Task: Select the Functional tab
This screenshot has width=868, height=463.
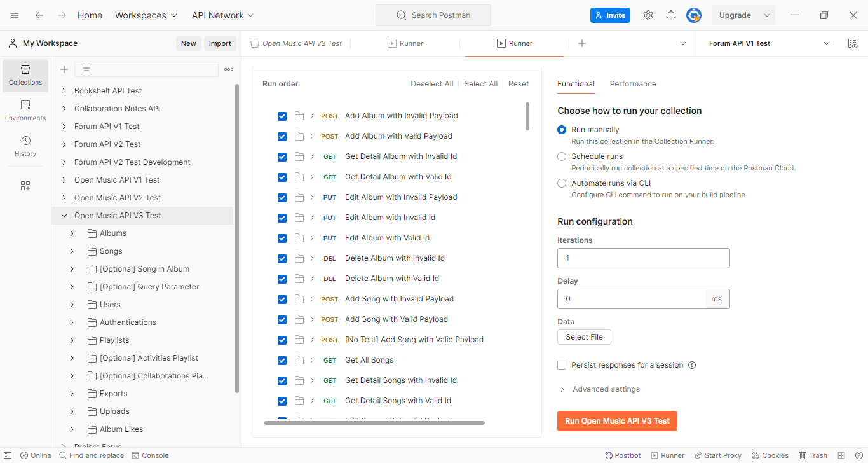Action: tap(576, 84)
